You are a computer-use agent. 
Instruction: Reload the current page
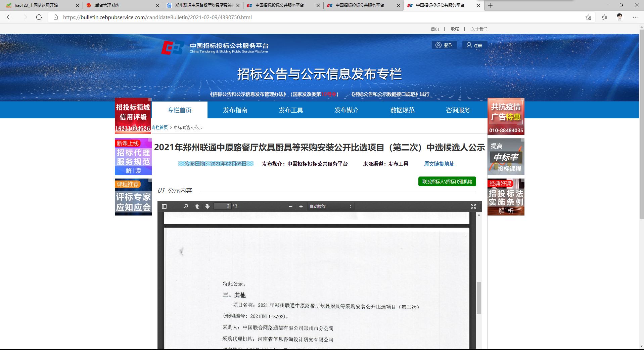39,17
